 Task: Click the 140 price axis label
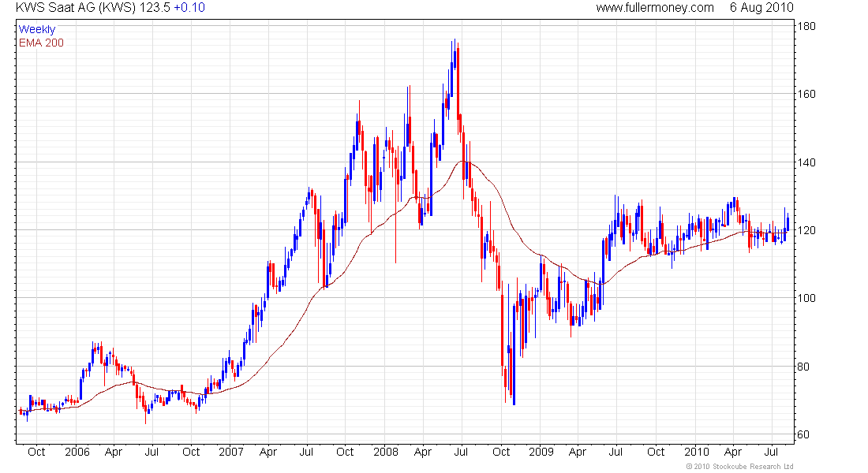(x=806, y=162)
